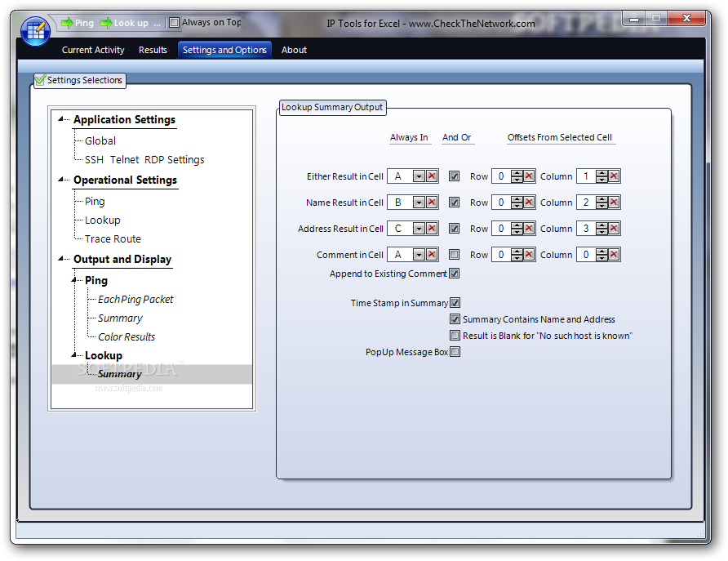Image resolution: width=728 pixels, height=561 pixels.
Task: Reset Either Result Column offset red X
Action: 614,176
